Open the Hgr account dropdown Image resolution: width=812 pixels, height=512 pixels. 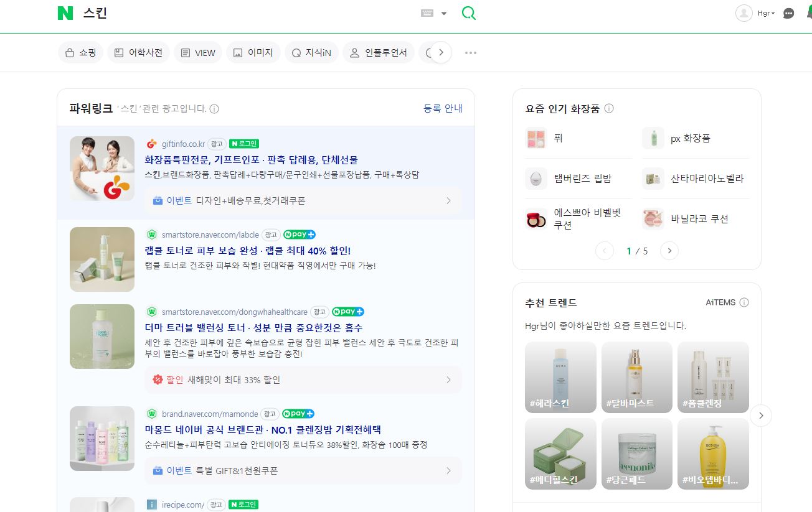766,13
